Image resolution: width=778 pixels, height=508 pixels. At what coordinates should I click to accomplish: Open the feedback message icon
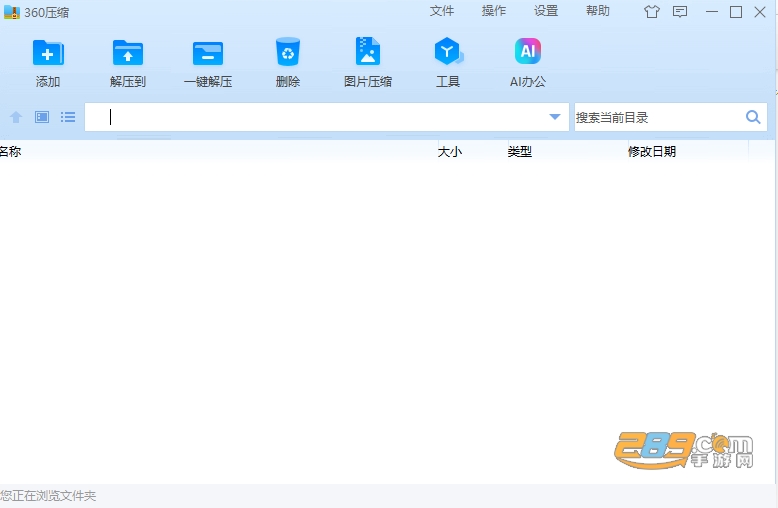coord(680,11)
